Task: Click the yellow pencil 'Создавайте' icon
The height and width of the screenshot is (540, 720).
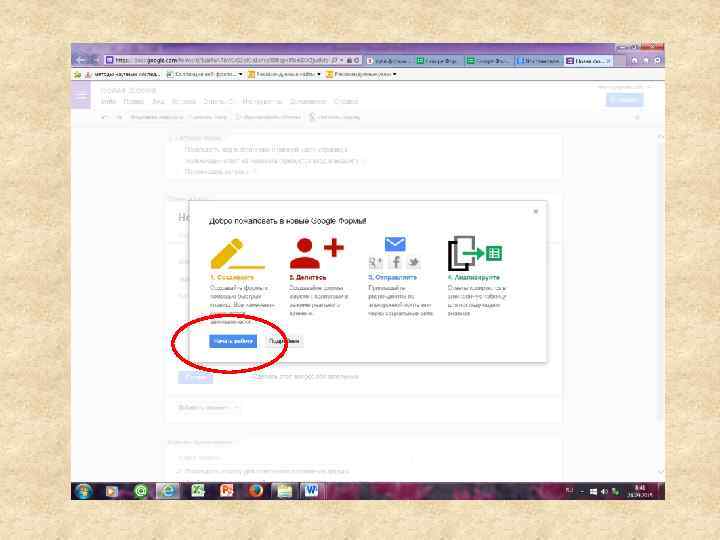Action: point(237,253)
